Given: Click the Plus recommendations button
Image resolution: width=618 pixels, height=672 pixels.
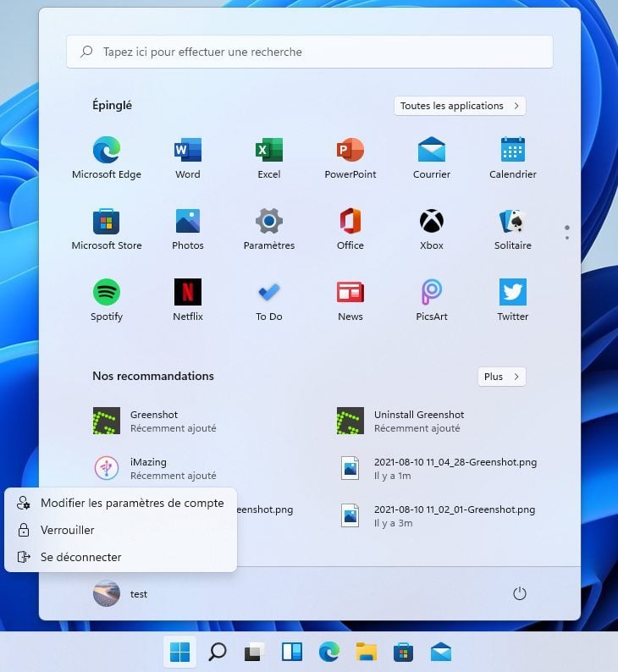Looking at the screenshot, I should pyautogui.click(x=502, y=377).
